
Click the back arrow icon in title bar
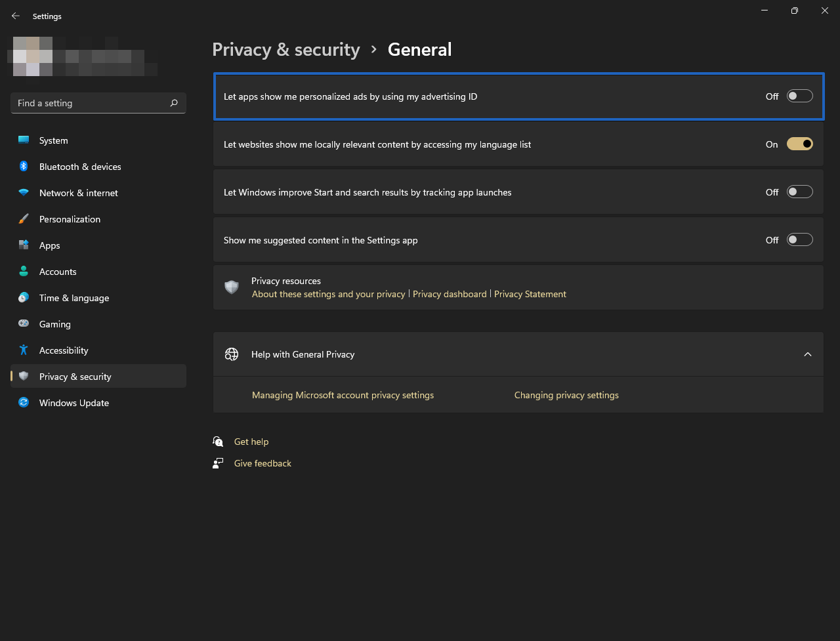(16, 16)
